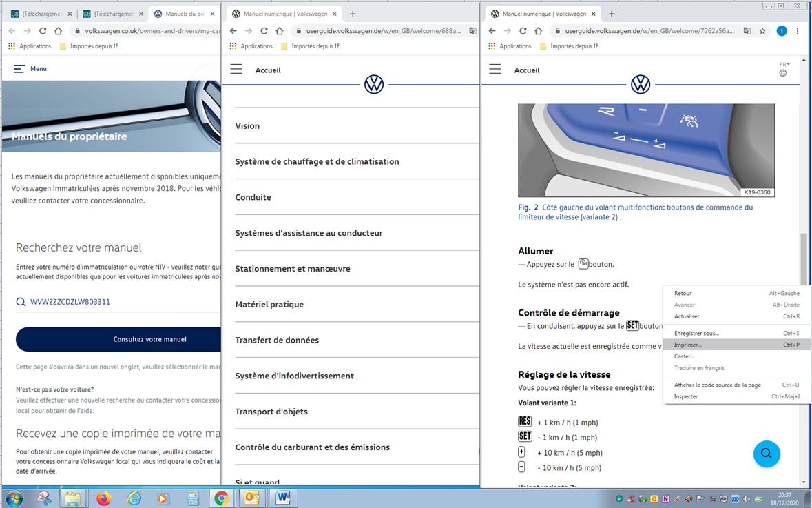Click blue search magnifier floating button

pos(767,454)
